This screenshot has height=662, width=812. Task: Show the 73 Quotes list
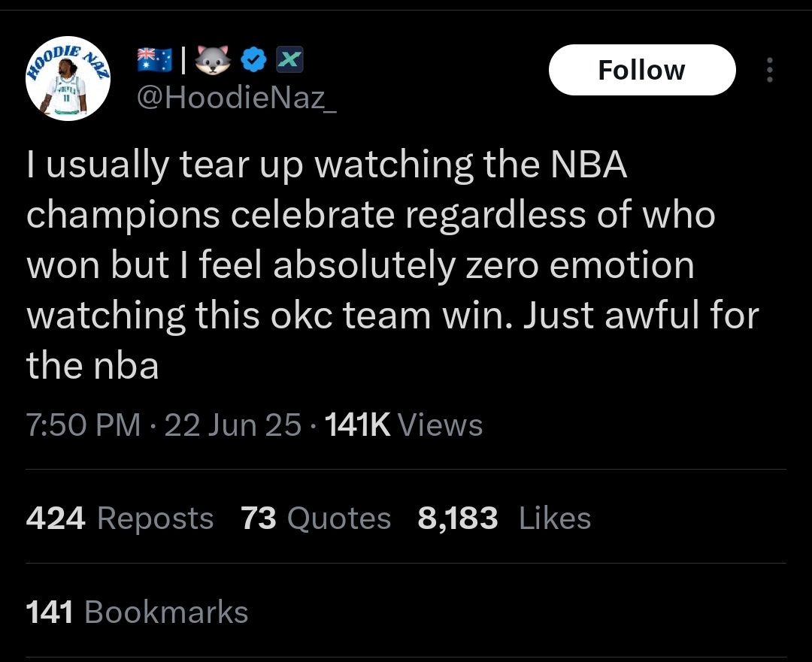[316, 518]
